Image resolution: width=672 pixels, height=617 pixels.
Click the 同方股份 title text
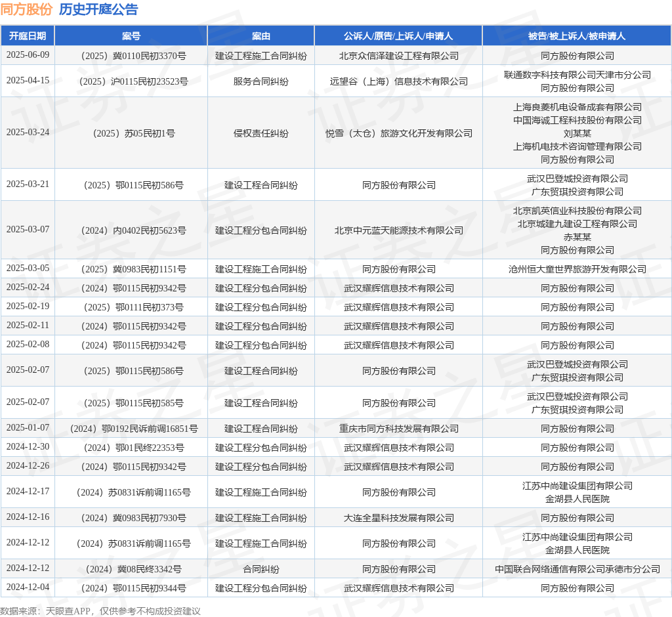pos(26,9)
